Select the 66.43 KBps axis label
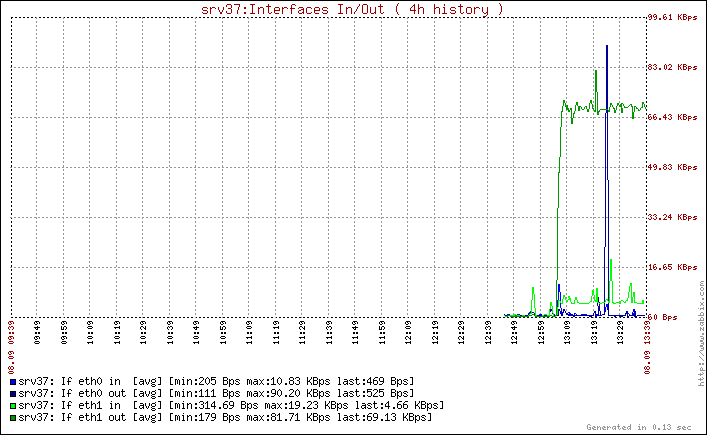The image size is (707, 435). coord(672,117)
